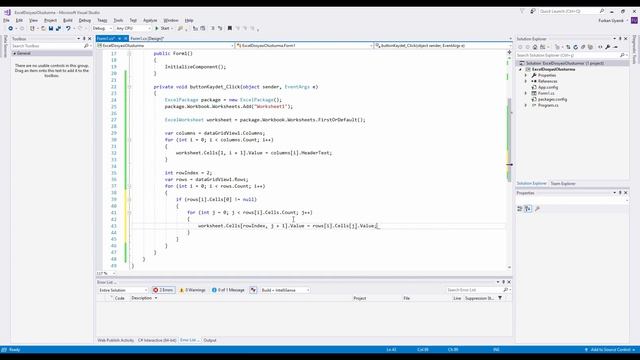This screenshot has height=360, width=640.
Task: Click the Home icon in Solution Explorer
Action: (535, 47)
